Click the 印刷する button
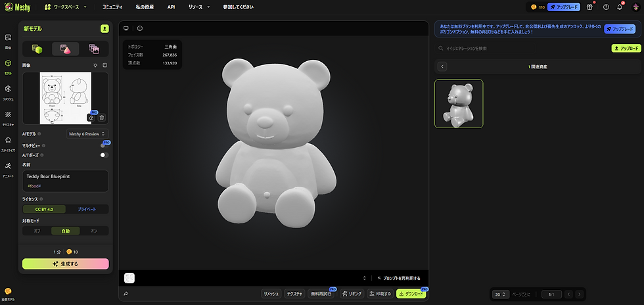 [x=380, y=293]
